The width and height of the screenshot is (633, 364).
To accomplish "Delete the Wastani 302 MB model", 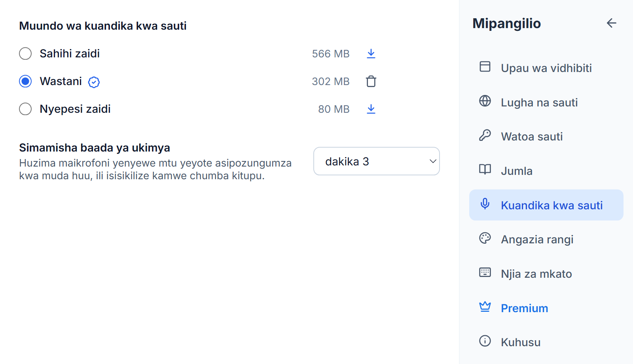I will pyautogui.click(x=371, y=81).
